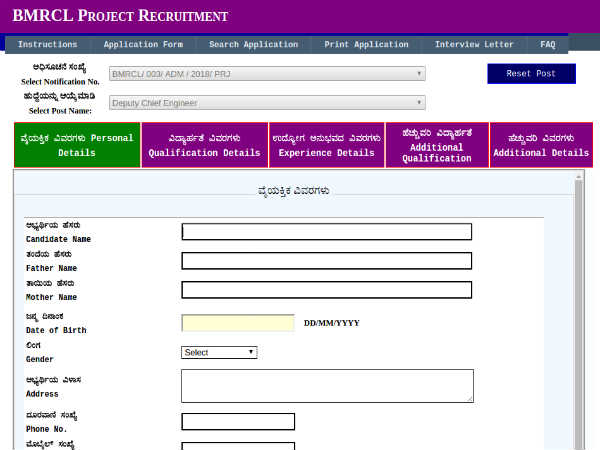Click the BMRCL Project Recruitment header title
This screenshot has width=600, height=450.
(x=120, y=16)
